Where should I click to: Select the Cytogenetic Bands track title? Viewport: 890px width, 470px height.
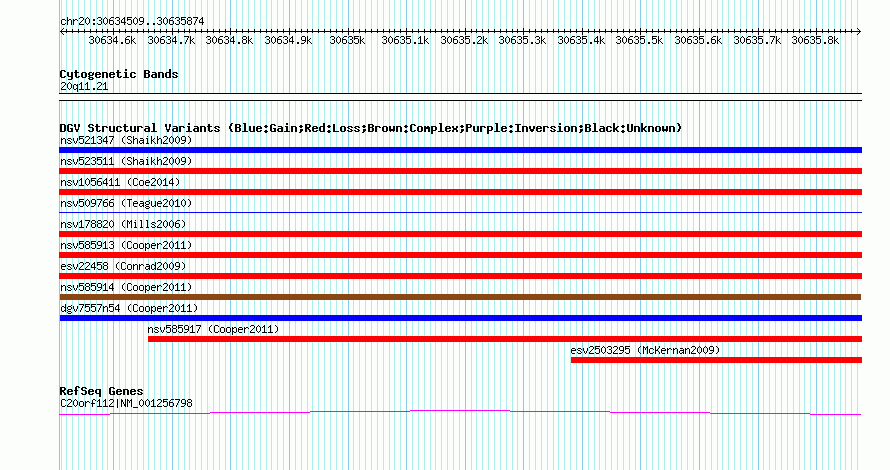pos(119,74)
